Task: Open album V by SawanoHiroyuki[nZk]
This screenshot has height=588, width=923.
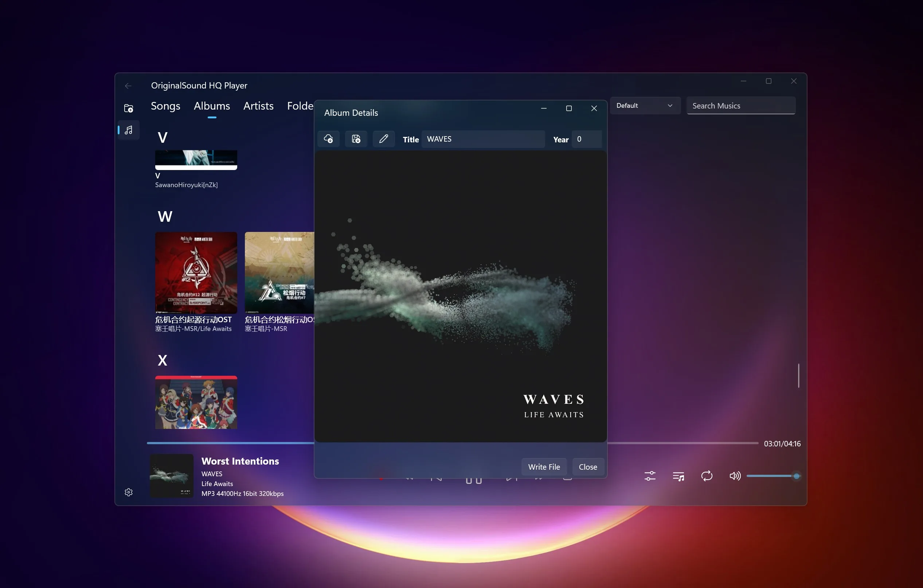Action: (196, 160)
